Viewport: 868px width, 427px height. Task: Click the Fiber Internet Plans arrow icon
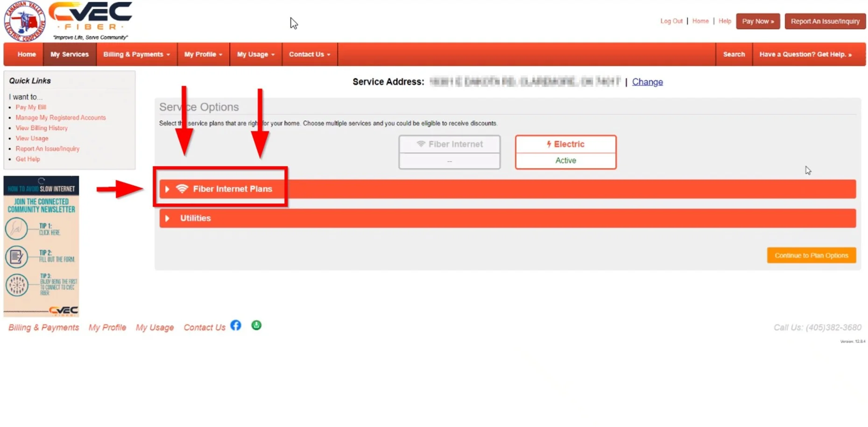tap(167, 189)
